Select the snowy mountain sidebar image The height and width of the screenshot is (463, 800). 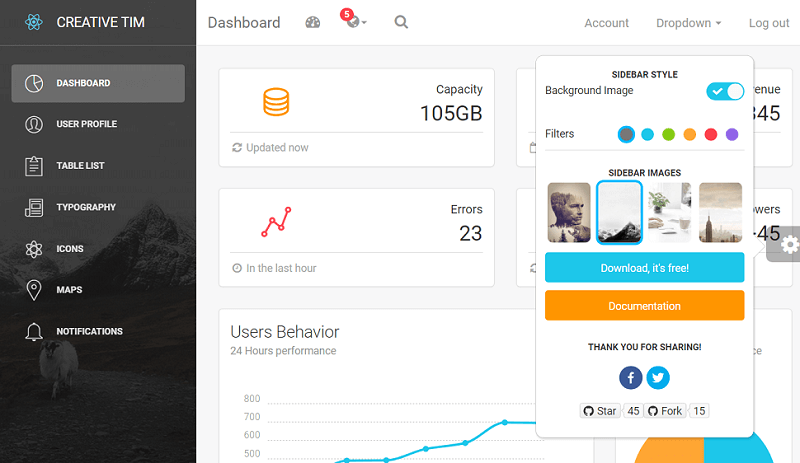pos(619,212)
